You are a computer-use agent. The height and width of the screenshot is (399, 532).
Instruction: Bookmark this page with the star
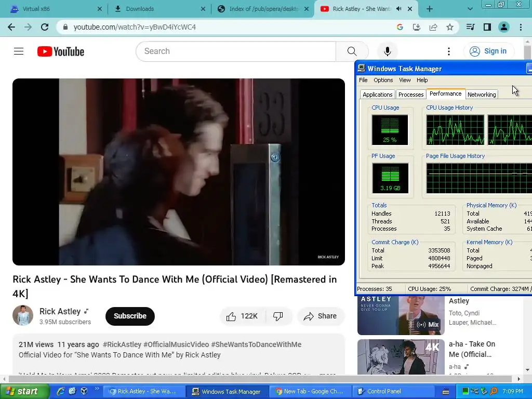(450, 27)
